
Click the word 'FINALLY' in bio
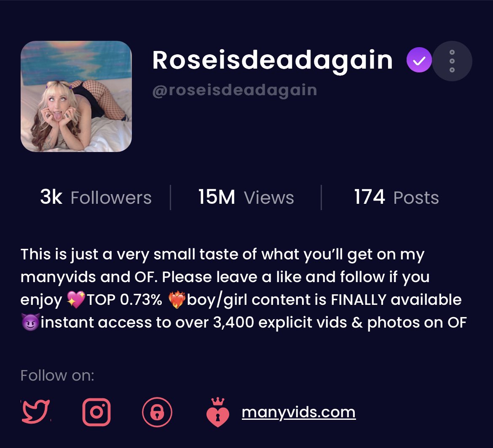[359, 300]
